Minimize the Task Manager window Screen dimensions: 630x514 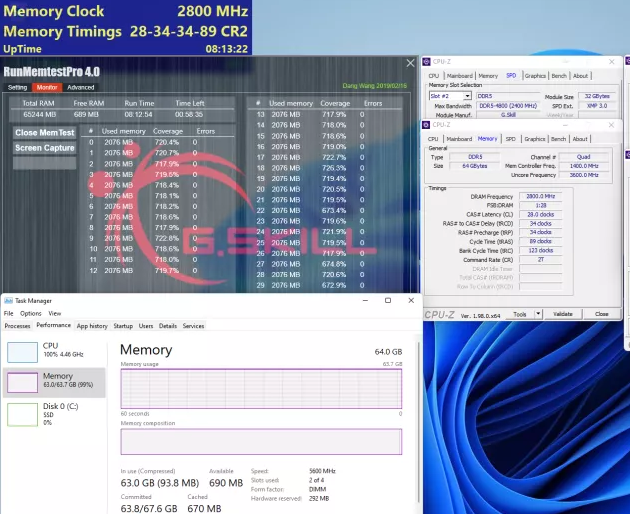[365, 300]
